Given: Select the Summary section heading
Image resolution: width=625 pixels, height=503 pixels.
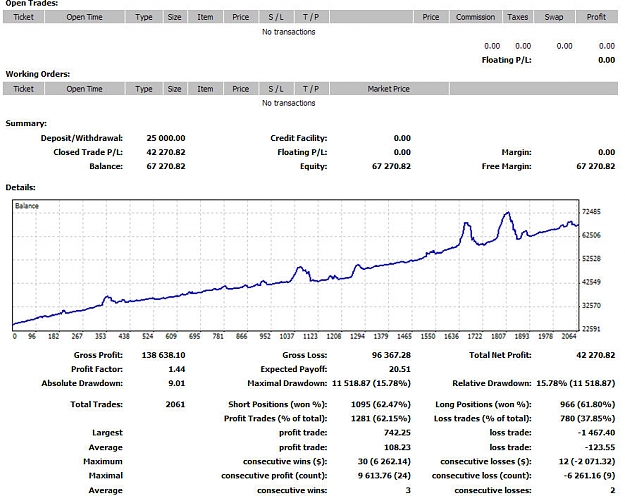Looking at the screenshot, I should [x=26, y=124].
